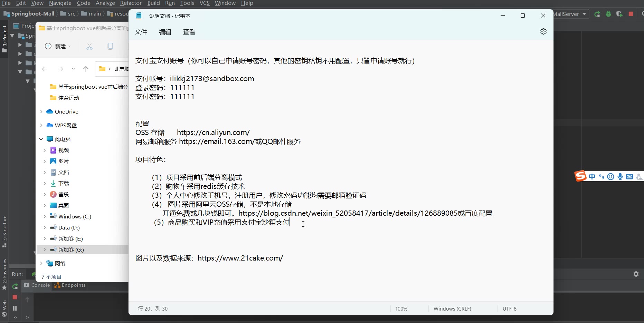Go back in File Explorer navigation
Viewport: 644px width, 323px height.
[45, 69]
